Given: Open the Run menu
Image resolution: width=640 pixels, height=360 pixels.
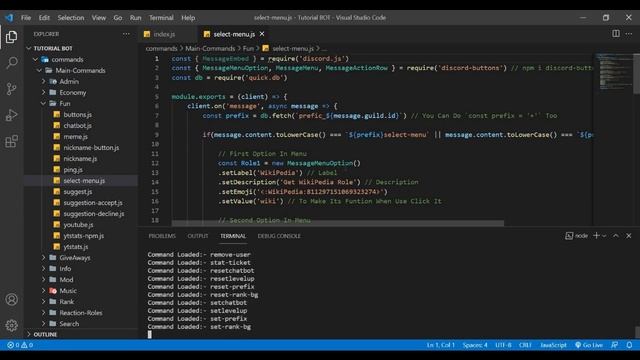Looking at the screenshot, I should click(x=136, y=18).
